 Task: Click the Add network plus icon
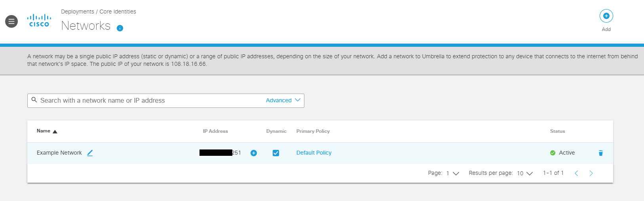point(606,16)
